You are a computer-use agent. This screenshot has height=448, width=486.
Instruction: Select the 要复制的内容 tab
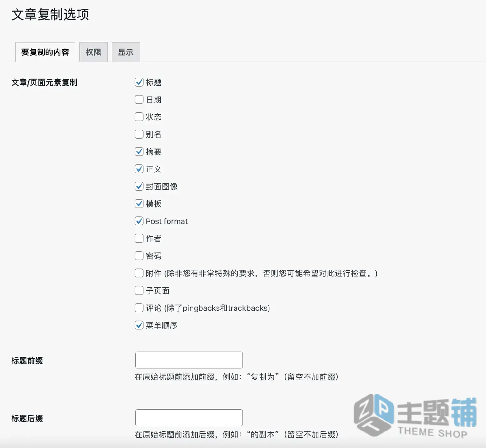pyautogui.click(x=45, y=52)
